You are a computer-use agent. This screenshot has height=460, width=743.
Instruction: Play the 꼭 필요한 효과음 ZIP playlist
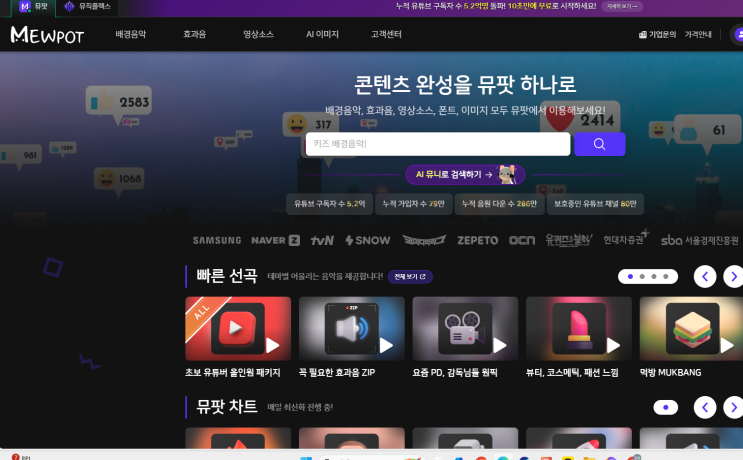click(386, 346)
